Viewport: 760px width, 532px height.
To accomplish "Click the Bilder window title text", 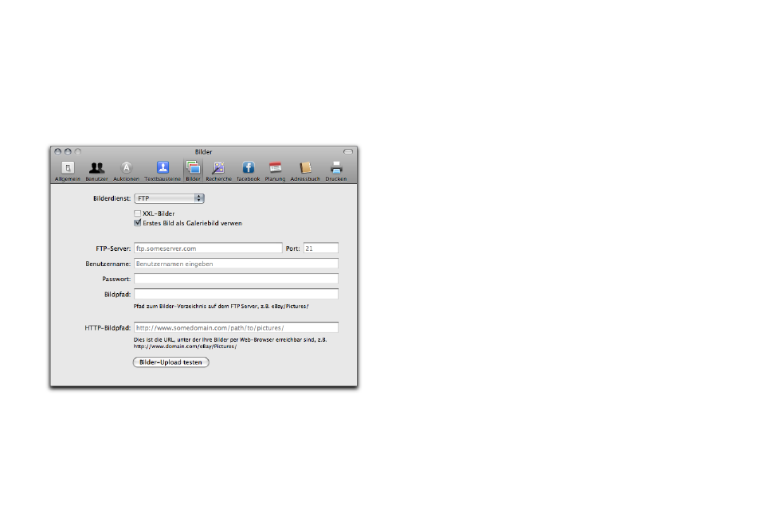I will [204, 151].
